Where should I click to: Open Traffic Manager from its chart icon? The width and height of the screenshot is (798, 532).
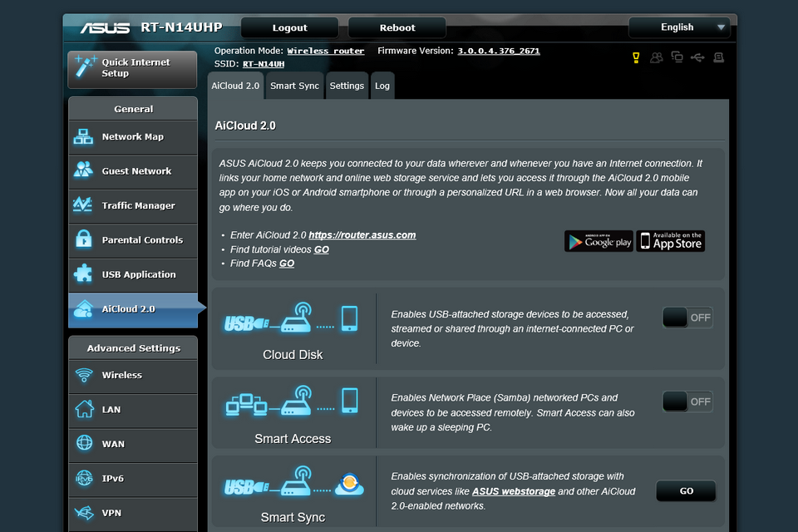[83, 204]
